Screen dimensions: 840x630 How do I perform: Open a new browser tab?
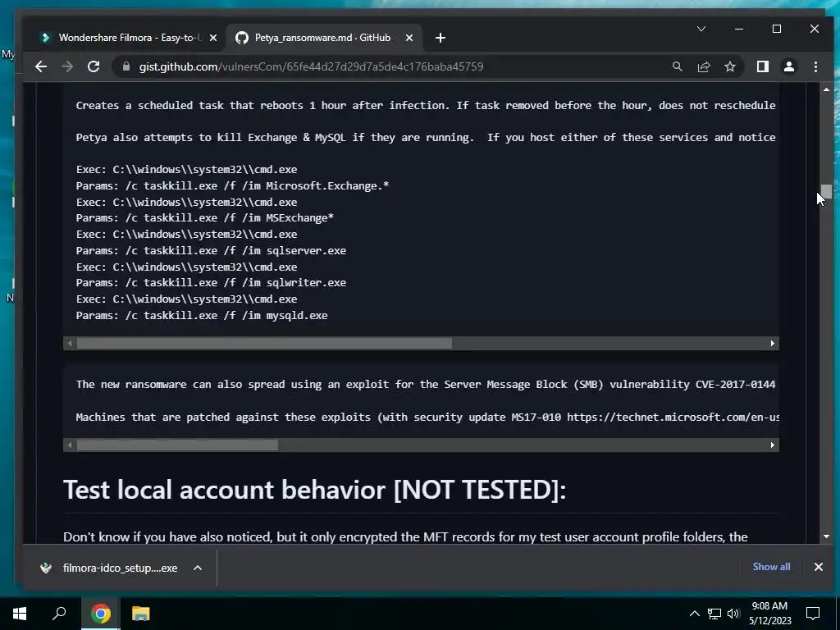coord(441,38)
